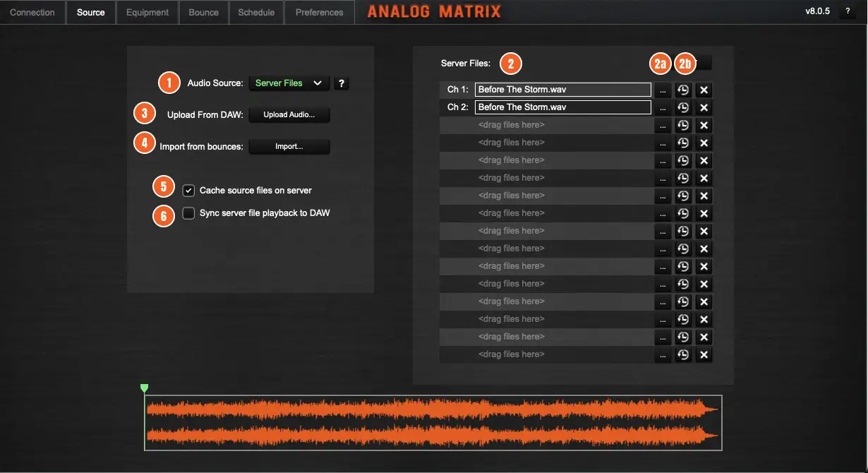Open the Preferences tab
This screenshot has width=868, height=473.
320,12
